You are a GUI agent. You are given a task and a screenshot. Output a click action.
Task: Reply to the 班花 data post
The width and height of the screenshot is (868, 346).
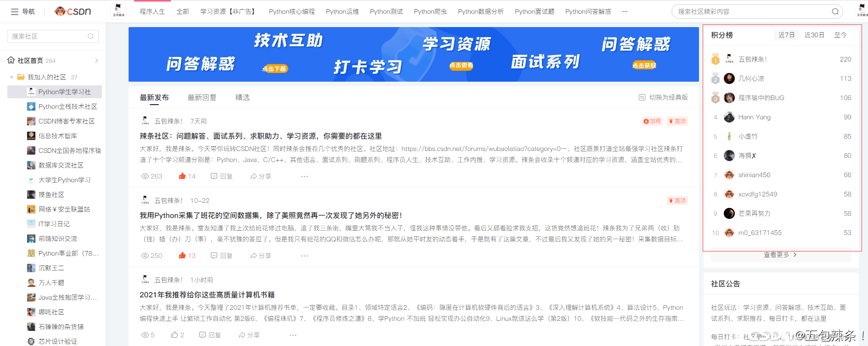click(221, 256)
